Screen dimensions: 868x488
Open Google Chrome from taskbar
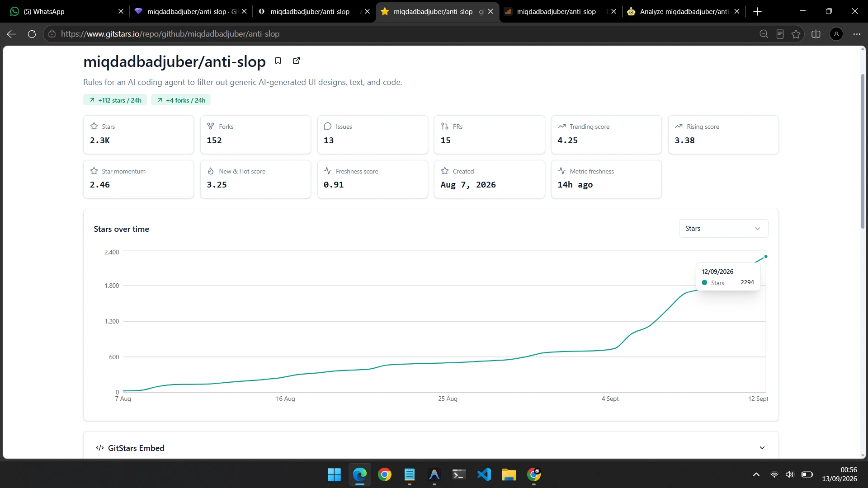tap(385, 474)
